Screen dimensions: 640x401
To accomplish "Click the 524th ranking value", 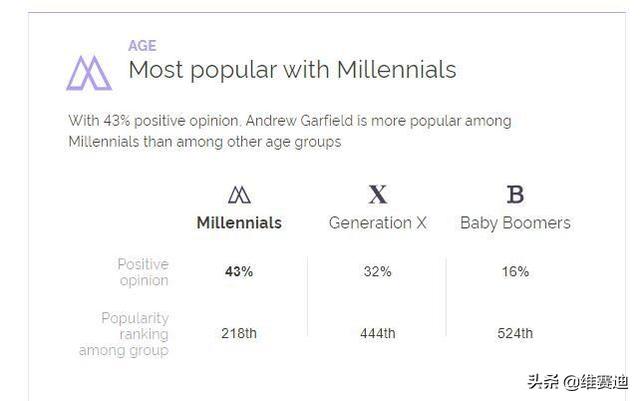I will pos(515,333).
